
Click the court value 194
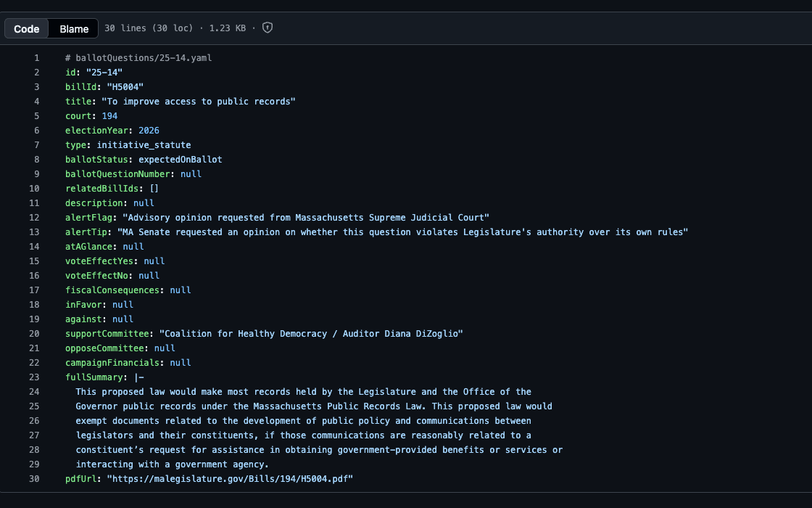[x=109, y=116]
